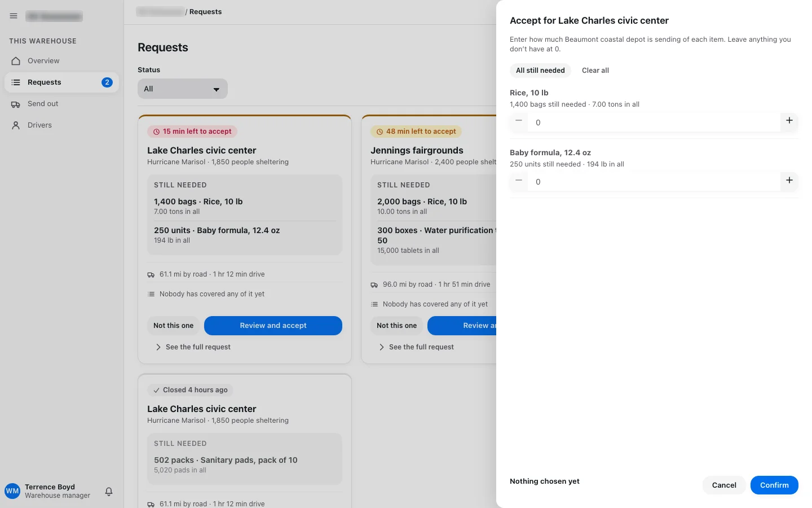812x508 pixels.
Task: Open Drivers in sidebar
Action: click(x=62, y=125)
